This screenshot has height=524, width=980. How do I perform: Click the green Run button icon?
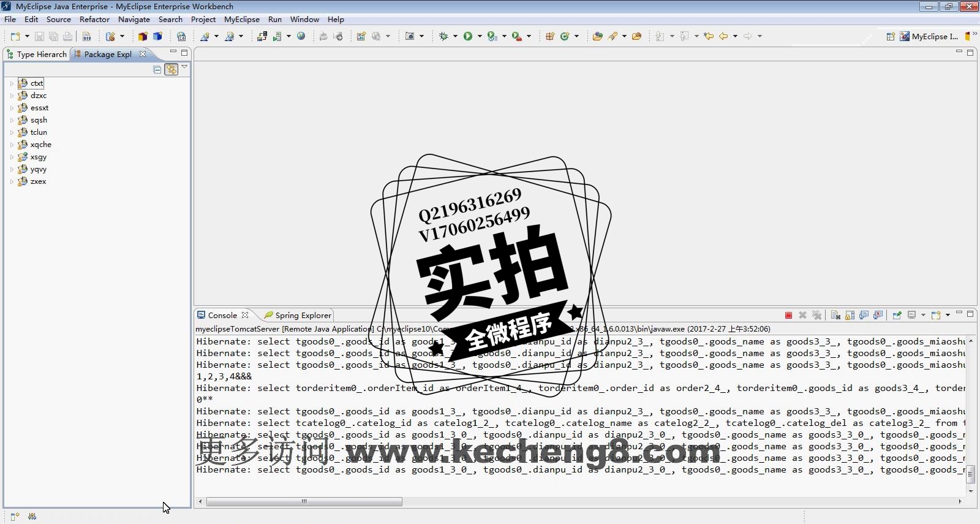pyautogui.click(x=468, y=36)
